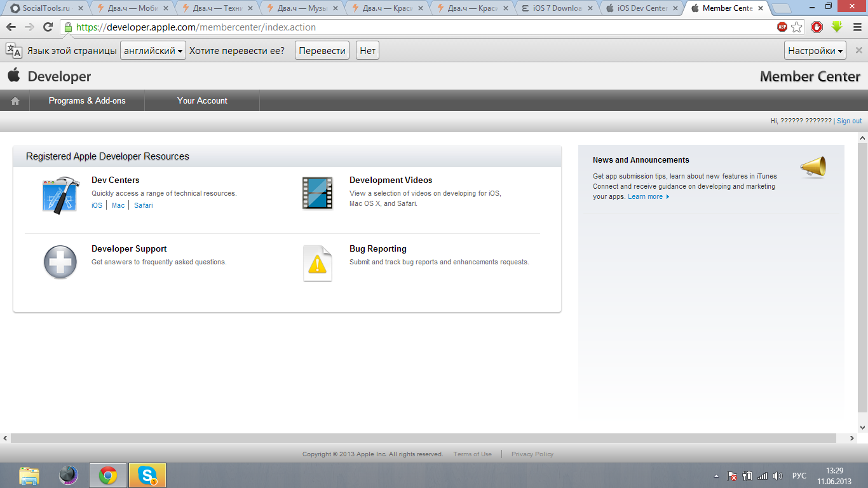This screenshot has width=868, height=488.
Task: Open Skype from the taskbar
Action: click(147, 475)
